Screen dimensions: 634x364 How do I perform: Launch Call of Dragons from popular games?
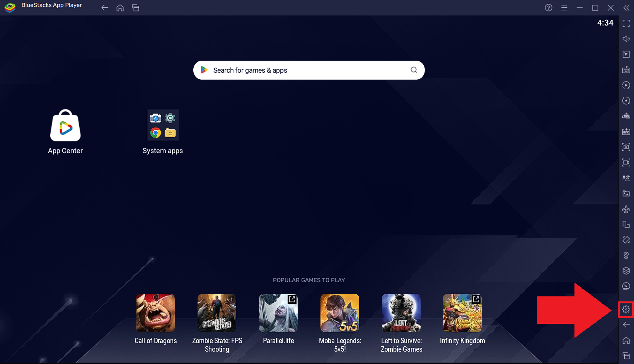point(155,313)
